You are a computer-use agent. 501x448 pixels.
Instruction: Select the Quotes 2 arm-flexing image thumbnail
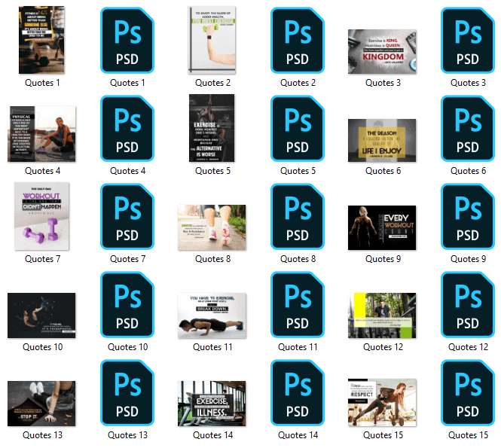tap(212, 40)
